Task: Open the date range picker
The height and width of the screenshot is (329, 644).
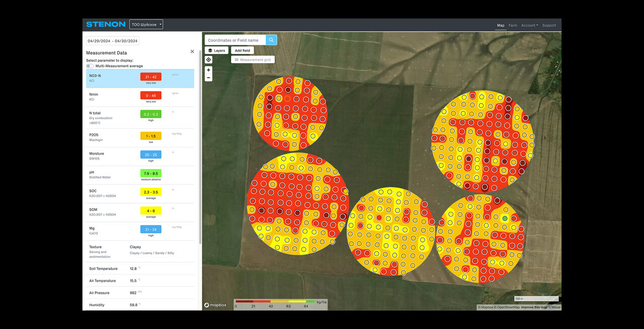Action: click(113, 41)
